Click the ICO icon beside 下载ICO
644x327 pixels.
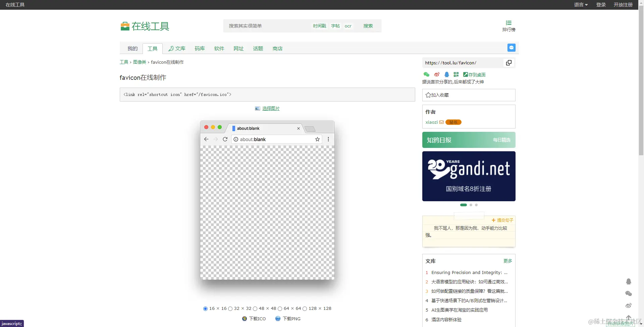pos(245,319)
